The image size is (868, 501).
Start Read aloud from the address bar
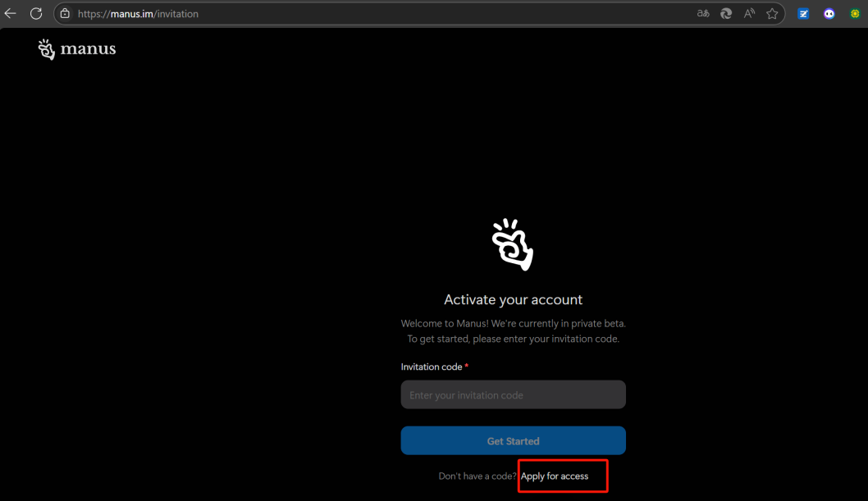(749, 14)
